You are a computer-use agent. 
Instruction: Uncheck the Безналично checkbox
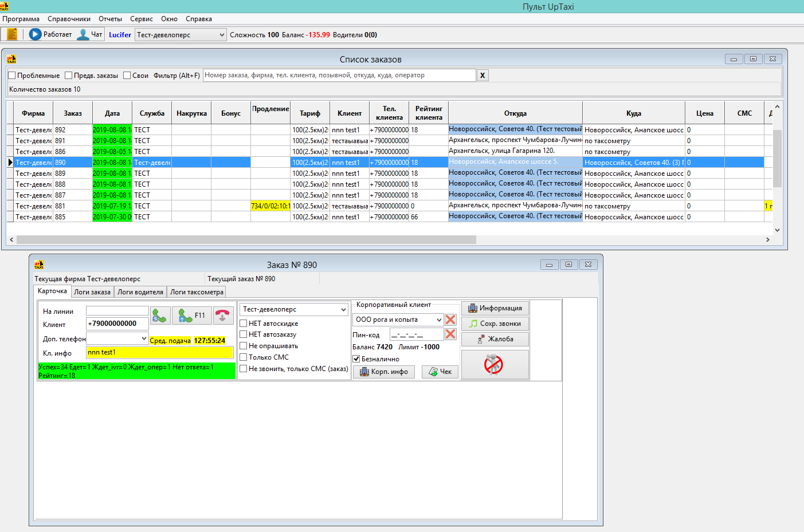[x=356, y=359]
